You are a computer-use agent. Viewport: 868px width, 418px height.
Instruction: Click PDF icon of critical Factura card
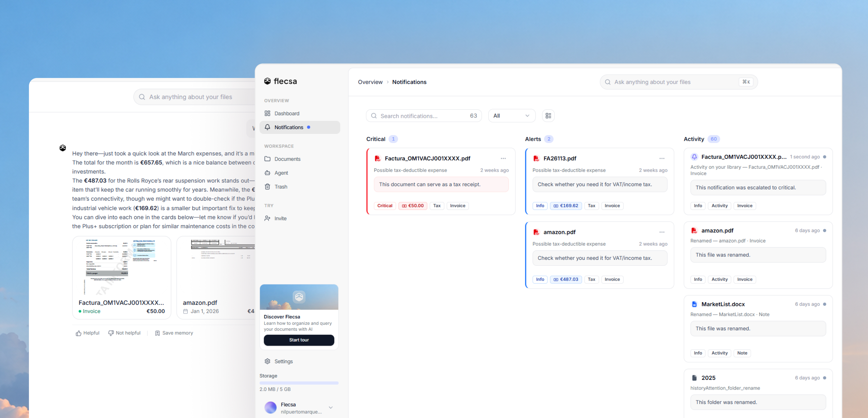click(x=377, y=158)
